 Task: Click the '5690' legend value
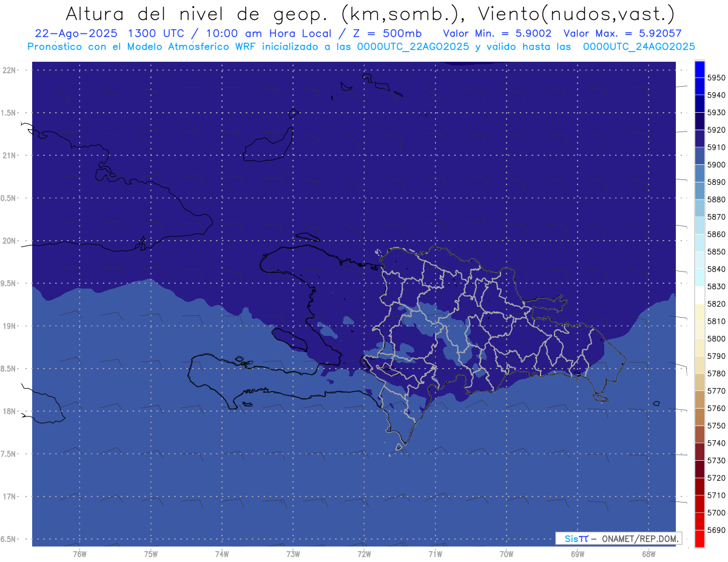click(x=716, y=530)
